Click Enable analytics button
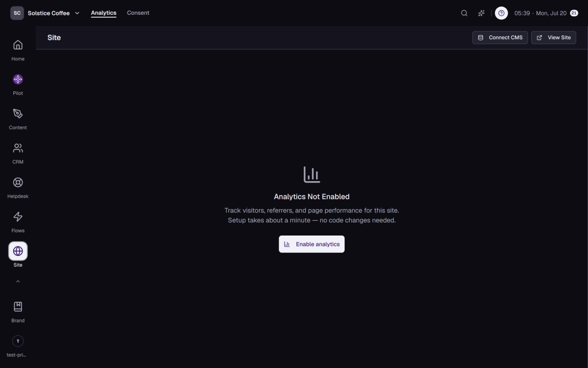The image size is (588, 368). 312,244
